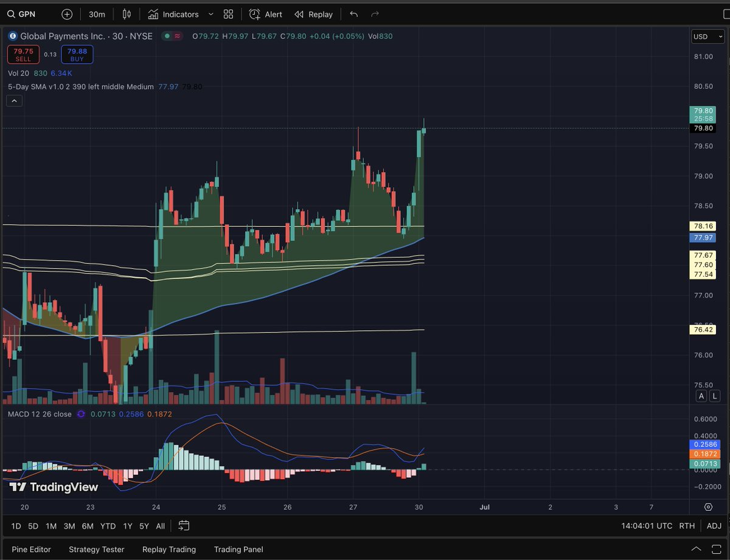The width and height of the screenshot is (730, 560).
Task: Redo the last chart action
Action: (375, 14)
